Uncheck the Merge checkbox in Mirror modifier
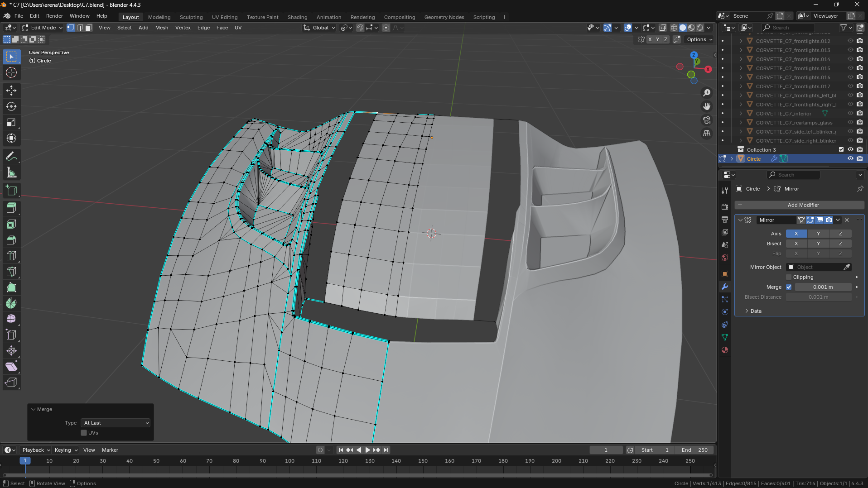868x488 pixels. coord(789,287)
